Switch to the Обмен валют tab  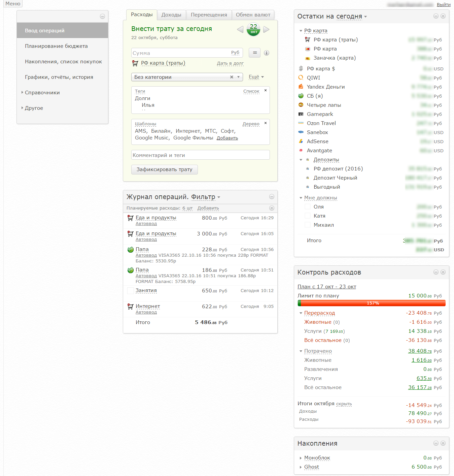click(x=253, y=15)
